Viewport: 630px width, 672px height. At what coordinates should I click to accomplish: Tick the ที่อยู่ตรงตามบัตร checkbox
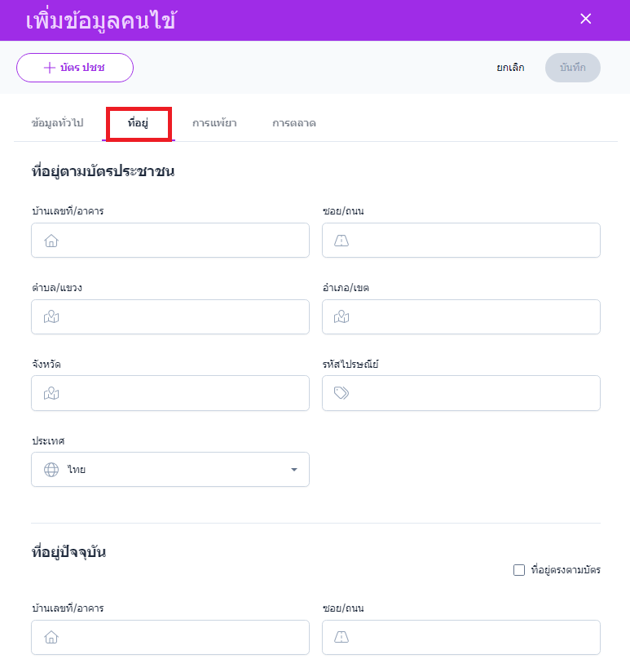click(519, 570)
